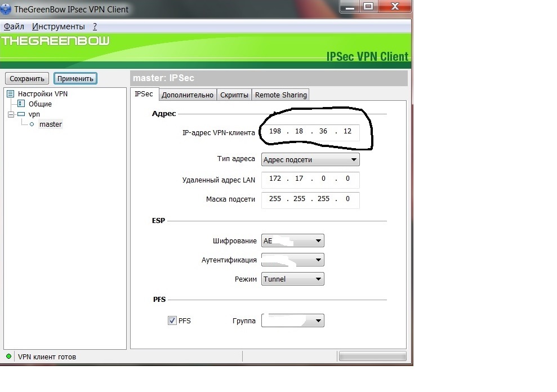
Task: Select the vpn tree item
Action: (34, 114)
